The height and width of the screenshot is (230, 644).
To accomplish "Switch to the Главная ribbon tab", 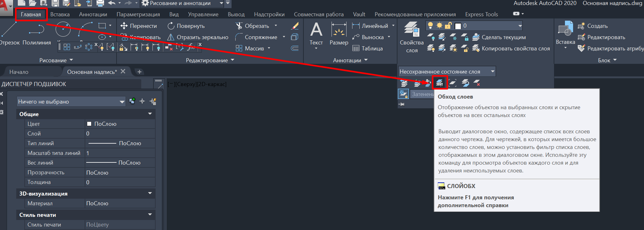I will (31, 14).
